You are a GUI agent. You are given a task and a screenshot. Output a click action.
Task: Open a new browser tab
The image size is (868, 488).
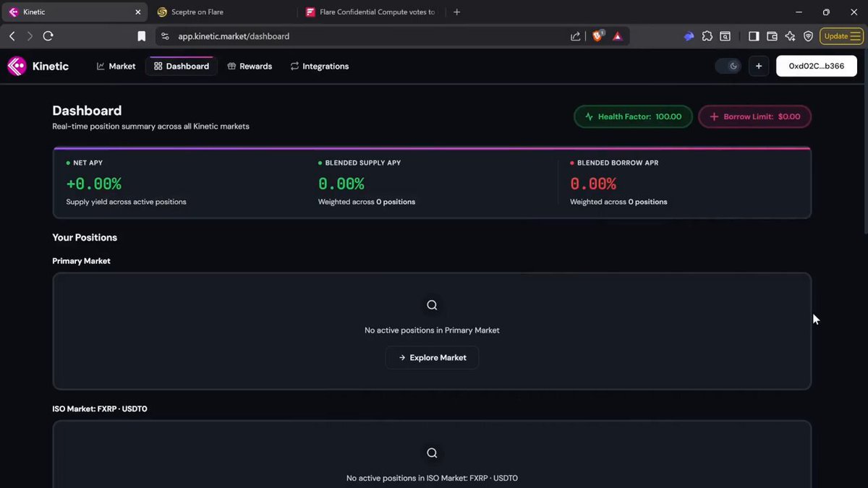[456, 12]
